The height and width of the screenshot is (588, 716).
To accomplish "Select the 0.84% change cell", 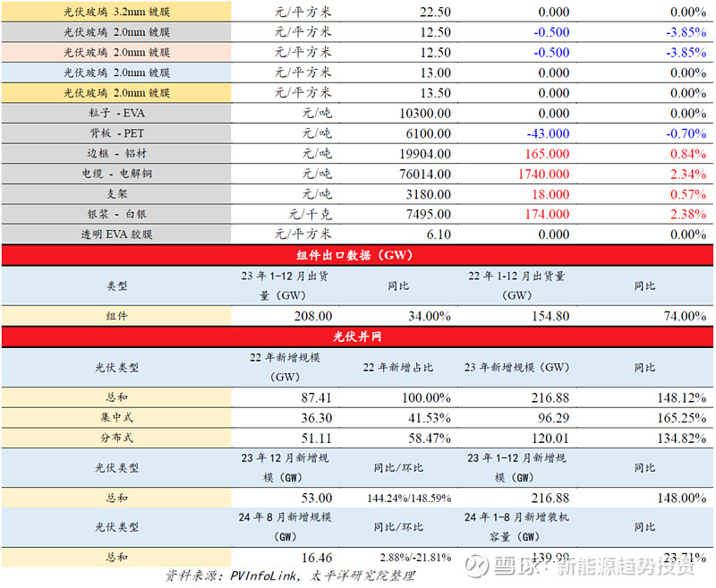I will click(688, 153).
